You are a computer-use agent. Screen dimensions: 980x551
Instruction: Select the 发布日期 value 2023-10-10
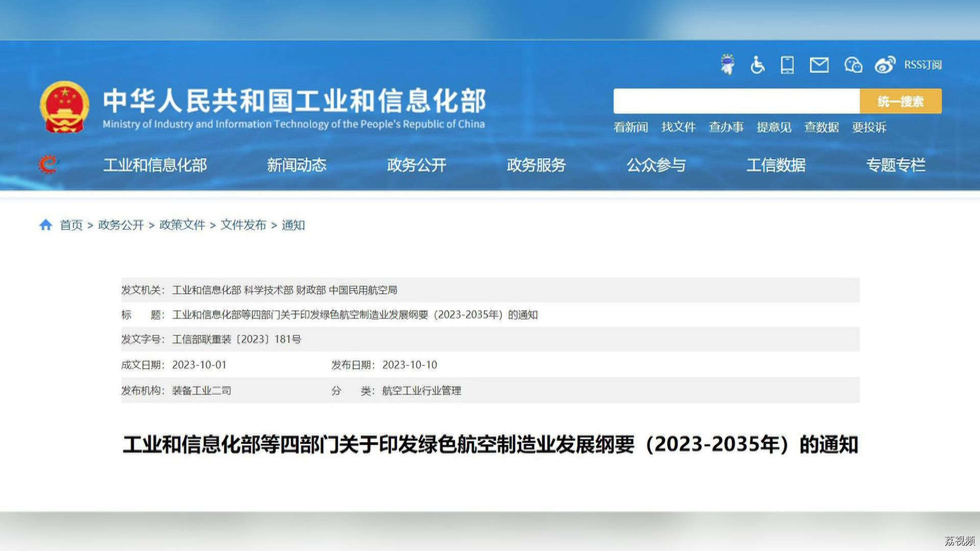point(410,365)
